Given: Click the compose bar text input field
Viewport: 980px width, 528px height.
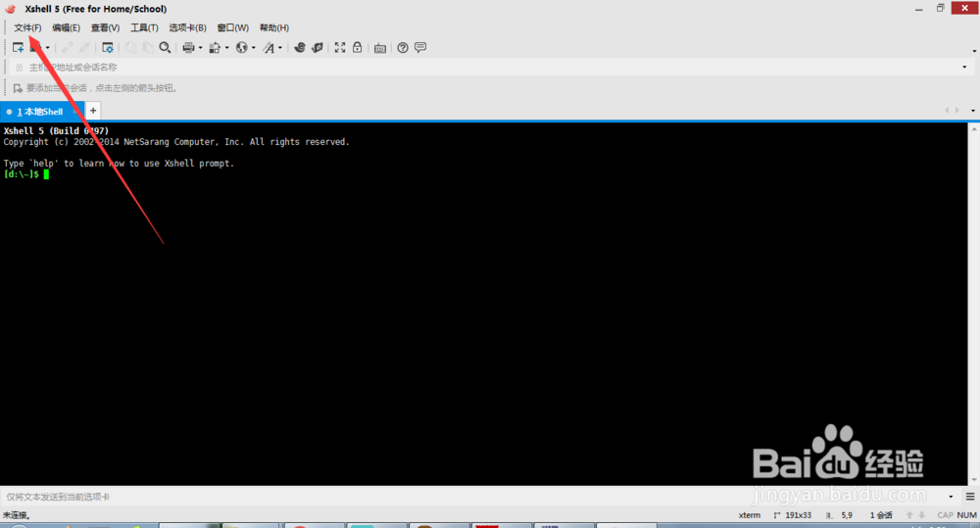Looking at the screenshot, I should coord(473,497).
